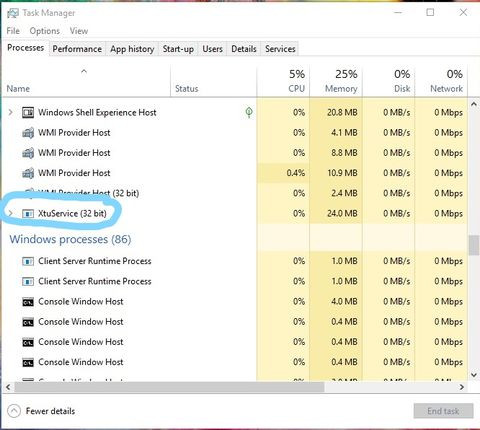Select the Windows Shell Experience Host process name

tap(97, 113)
